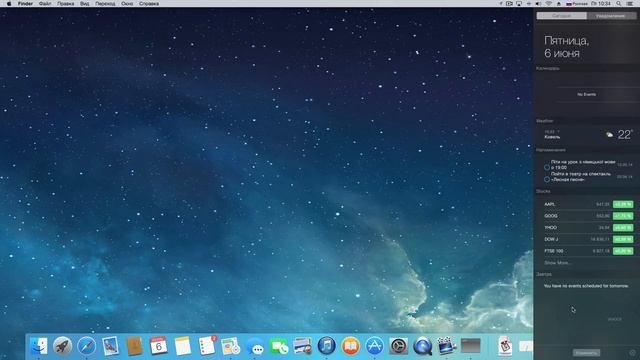Open Русская input source menu
Viewport: 640px width, 360px height.
pos(576,4)
